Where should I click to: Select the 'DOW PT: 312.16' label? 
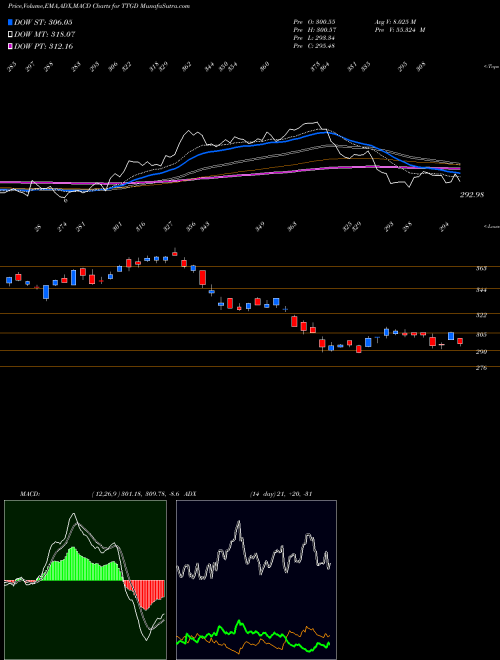coord(44,46)
